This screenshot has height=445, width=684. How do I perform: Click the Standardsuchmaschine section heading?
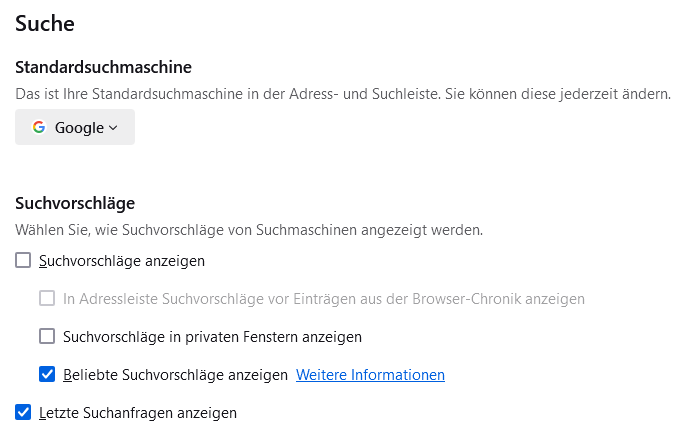coord(103,67)
